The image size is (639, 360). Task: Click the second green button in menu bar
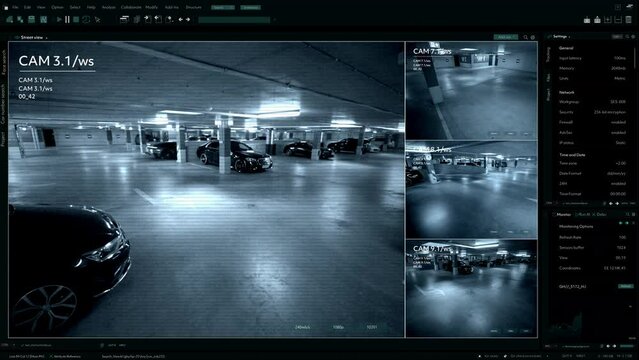click(250, 7)
